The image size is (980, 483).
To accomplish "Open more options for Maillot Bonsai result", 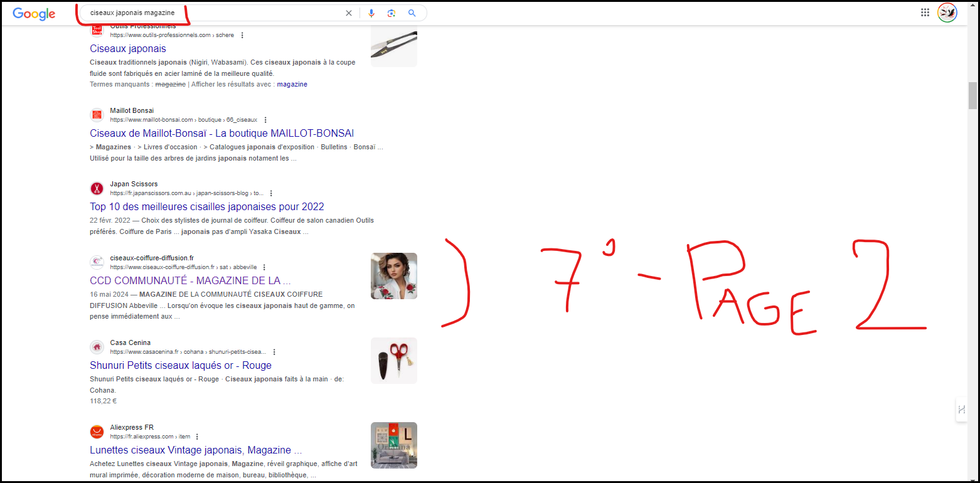I will pos(265,120).
